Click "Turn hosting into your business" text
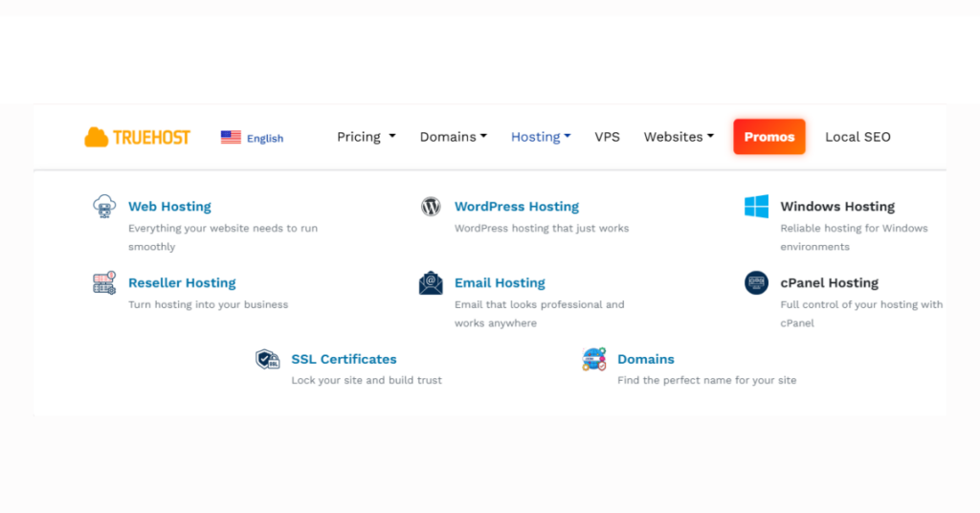980x513 pixels. 208,305
